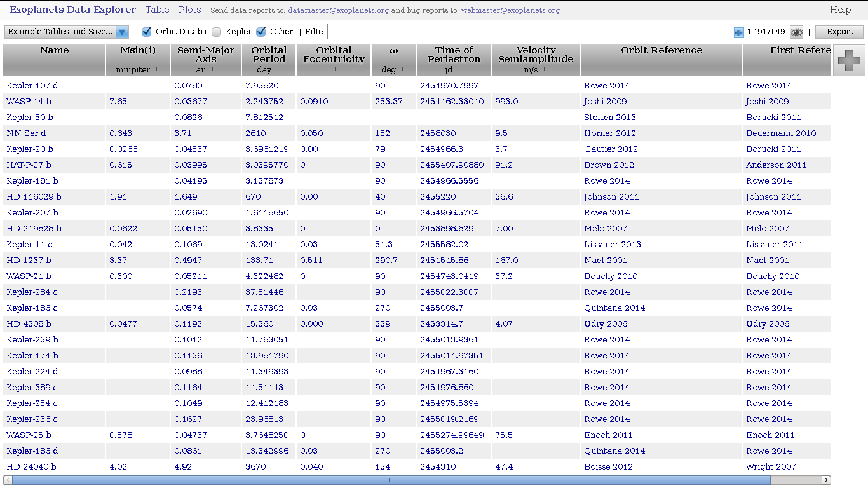868x488 pixels.
Task: Open the Table tab
Action: tap(158, 10)
